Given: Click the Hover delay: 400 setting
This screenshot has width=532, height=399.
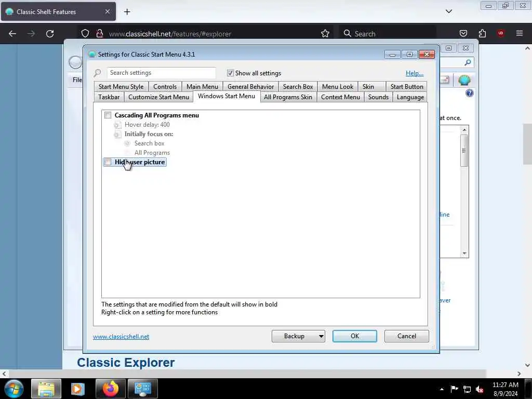Looking at the screenshot, I should tap(147, 125).
